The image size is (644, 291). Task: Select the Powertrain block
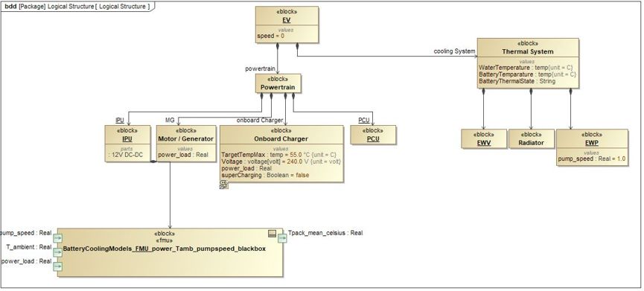pos(278,83)
